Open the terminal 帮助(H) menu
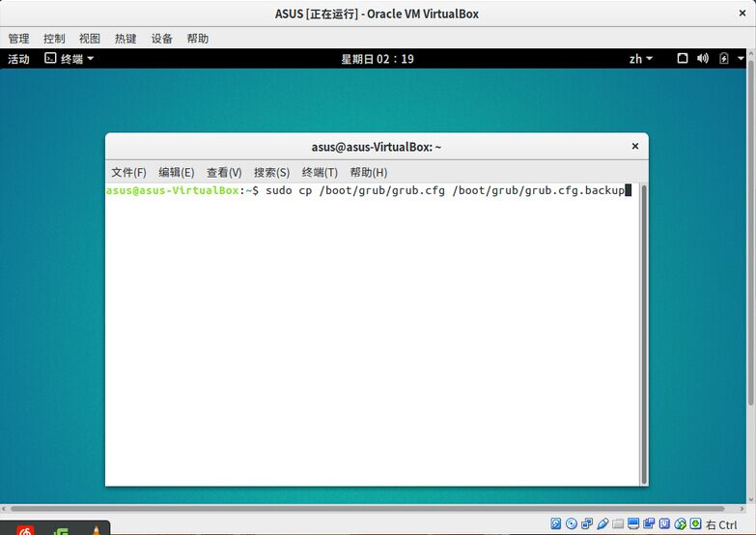 click(369, 172)
